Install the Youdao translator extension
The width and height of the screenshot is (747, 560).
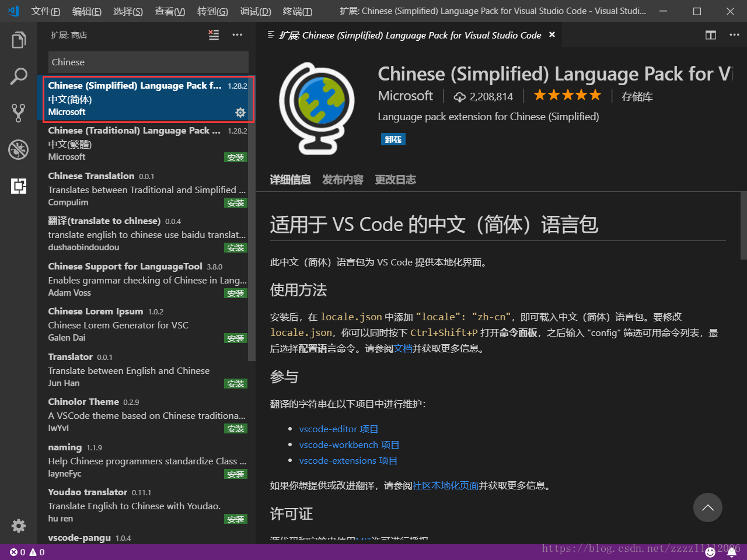[236, 519]
